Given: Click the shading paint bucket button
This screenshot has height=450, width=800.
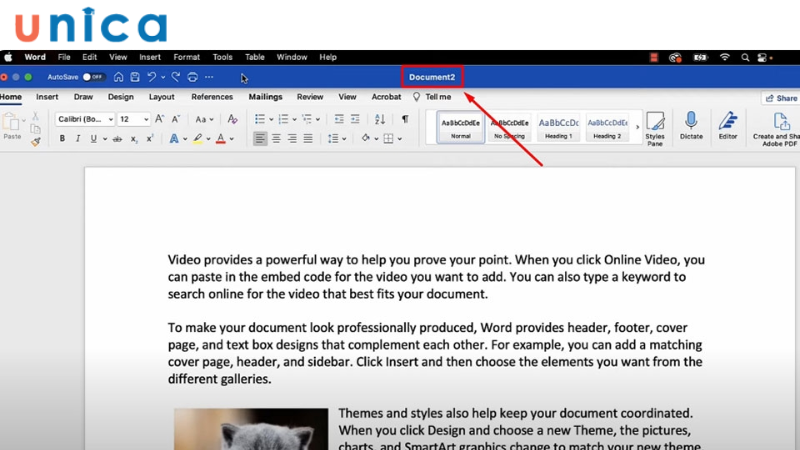Looking at the screenshot, I should pyautogui.click(x=365, y=138).
